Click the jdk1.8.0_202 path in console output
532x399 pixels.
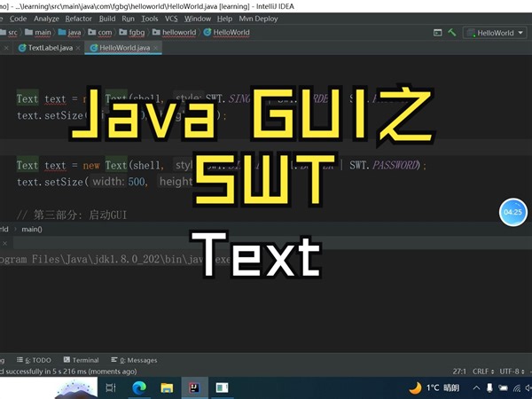126,259
